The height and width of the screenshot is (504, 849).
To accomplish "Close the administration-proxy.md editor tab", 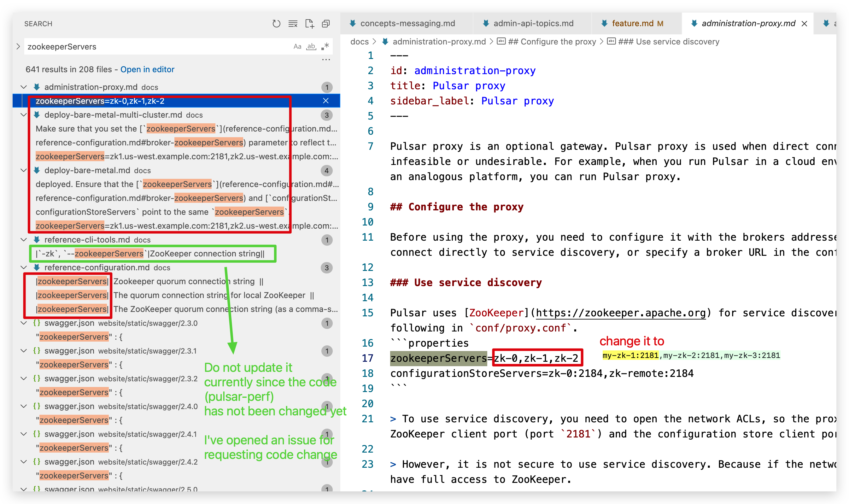I will (805, 24).
